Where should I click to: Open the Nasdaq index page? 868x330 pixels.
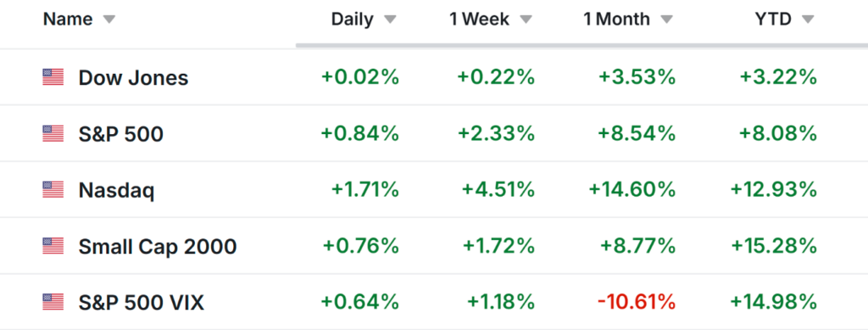(x=116, y=191)
